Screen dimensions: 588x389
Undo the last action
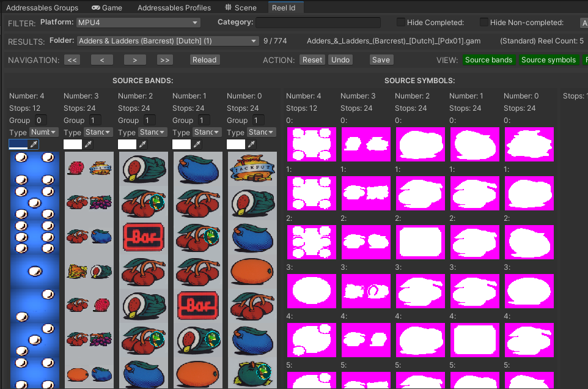click(340, 60)
